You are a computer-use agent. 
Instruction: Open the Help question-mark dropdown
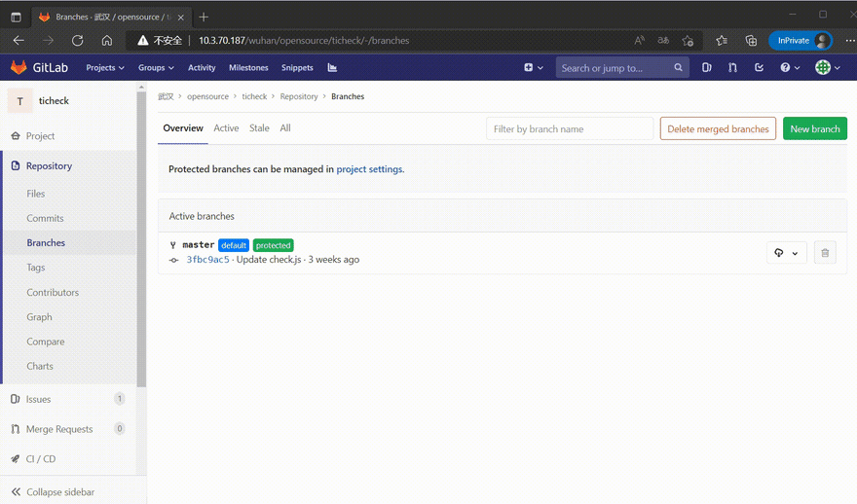791,68
